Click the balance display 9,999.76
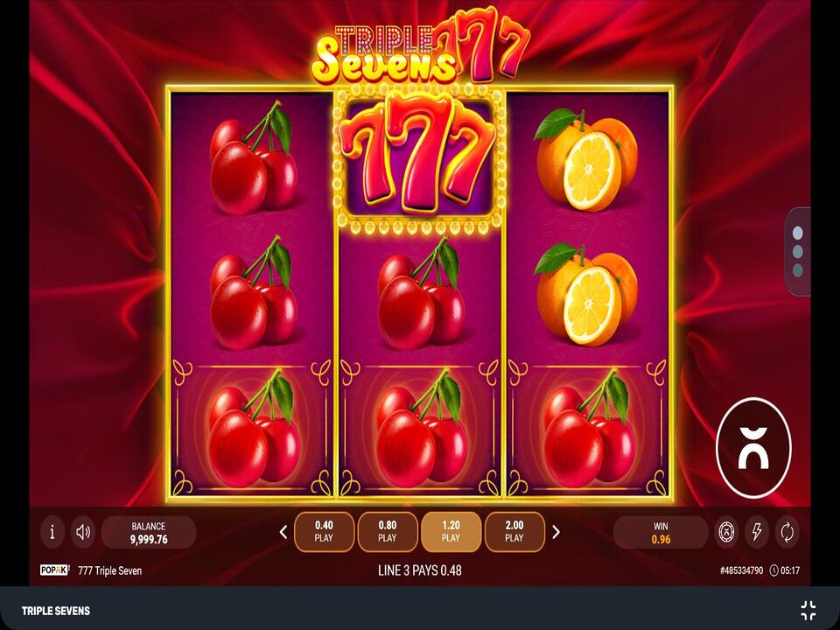 149,533
